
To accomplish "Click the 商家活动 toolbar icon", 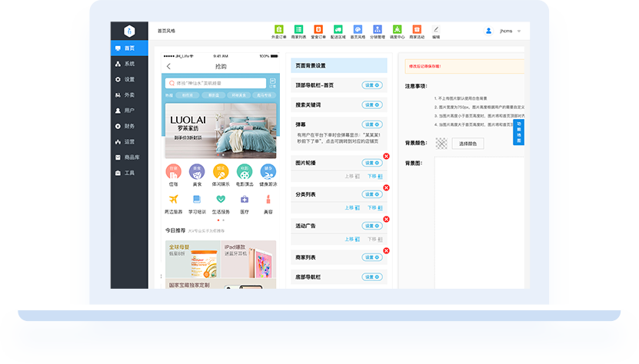I will [417, 31].
